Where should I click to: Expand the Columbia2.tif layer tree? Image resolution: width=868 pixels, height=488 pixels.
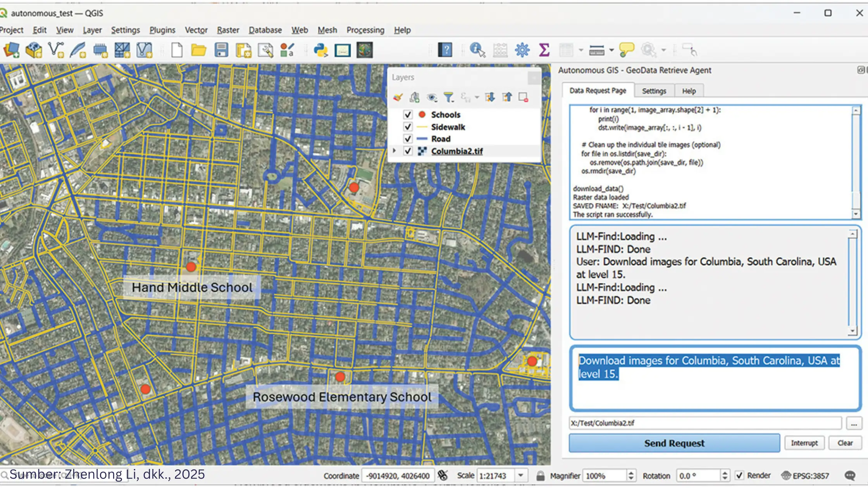point(394,151)
